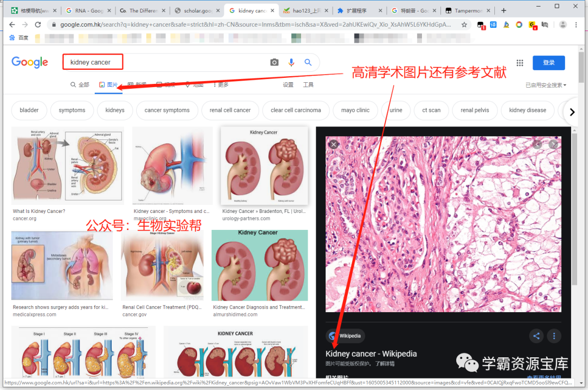The height and width of the screenshot is (390, 588).
Task: Open 工具 tools menu
Action: 308,85
